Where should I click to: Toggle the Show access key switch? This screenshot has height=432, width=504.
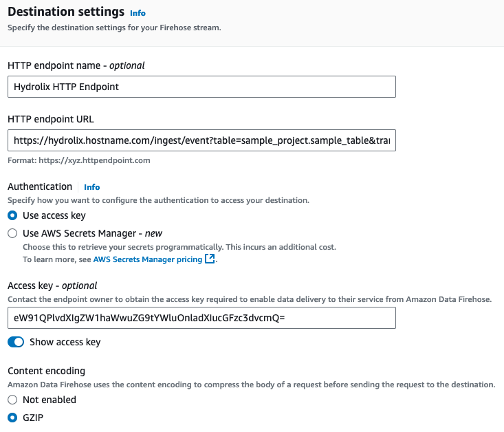(16, 342)
